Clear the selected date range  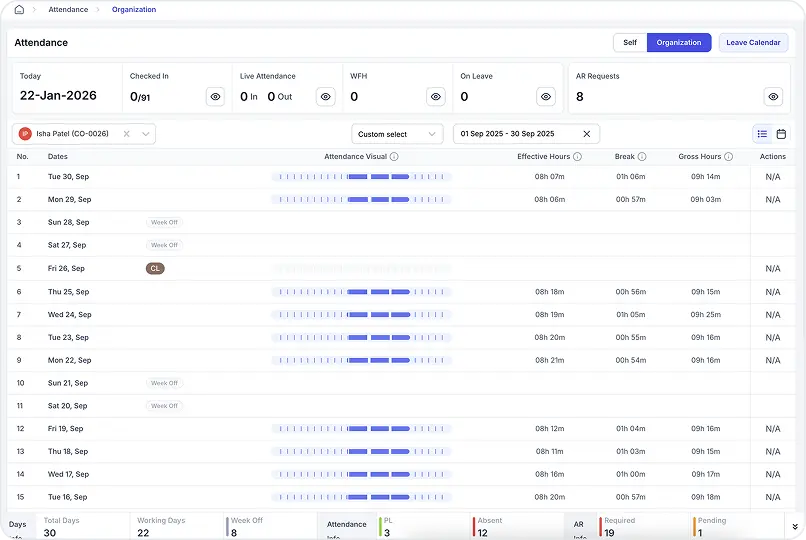click(587, 134)
